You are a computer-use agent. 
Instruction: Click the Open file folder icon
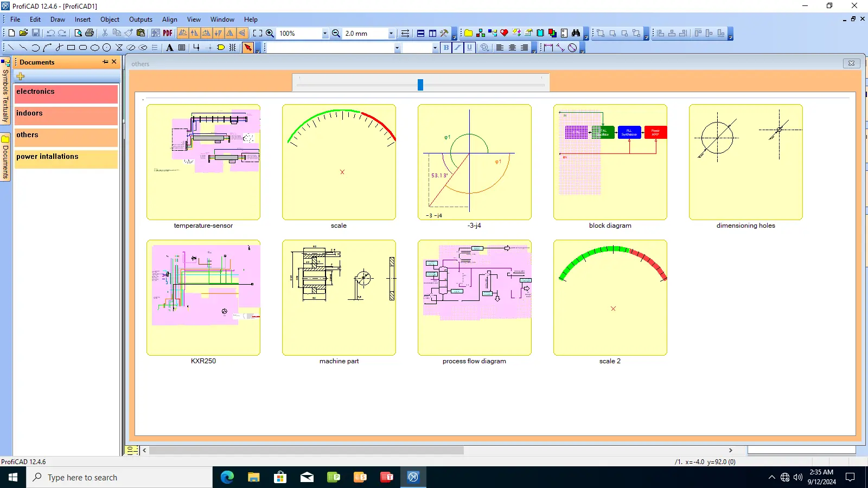tap(23, 33)
